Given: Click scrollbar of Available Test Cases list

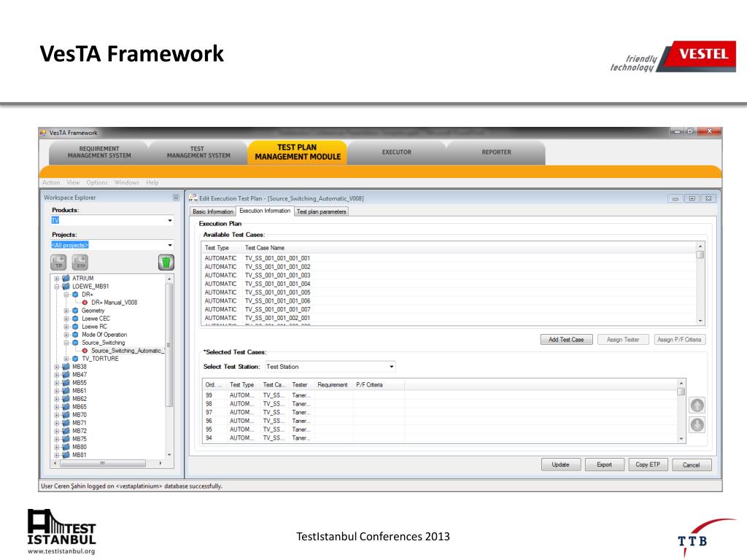Looking at the screenshot, I should [x=700, y=284].
